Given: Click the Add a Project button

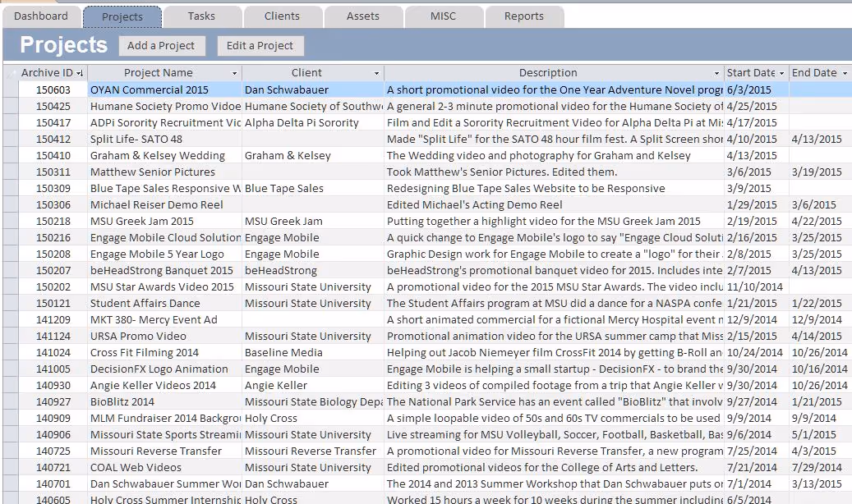Looking at the screenshot, I should tap(161, 46).
